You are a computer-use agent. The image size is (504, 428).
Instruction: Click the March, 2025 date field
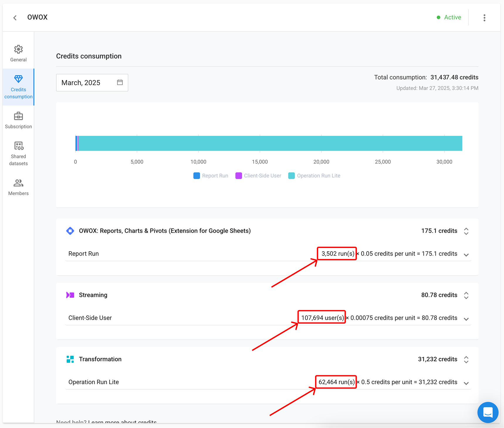(92, 83)
